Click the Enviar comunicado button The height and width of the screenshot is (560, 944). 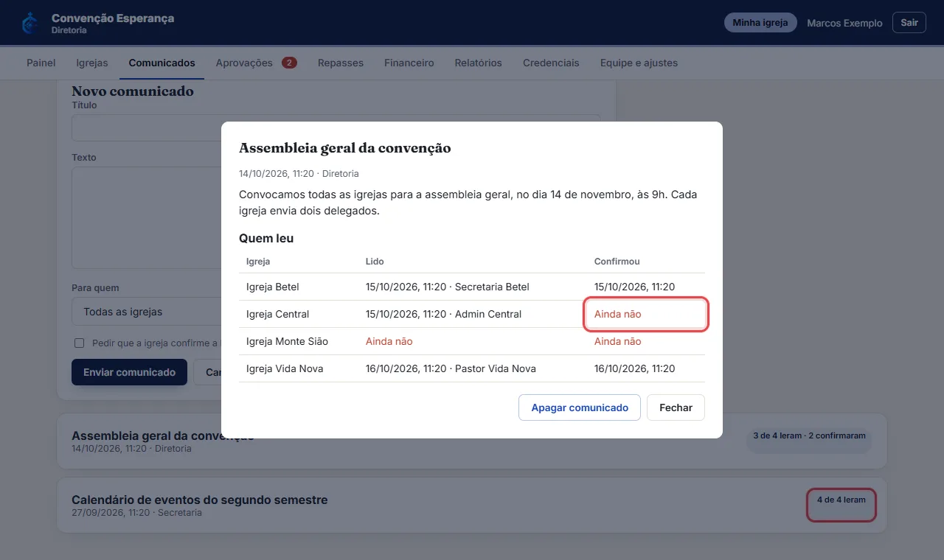(129, 372)
